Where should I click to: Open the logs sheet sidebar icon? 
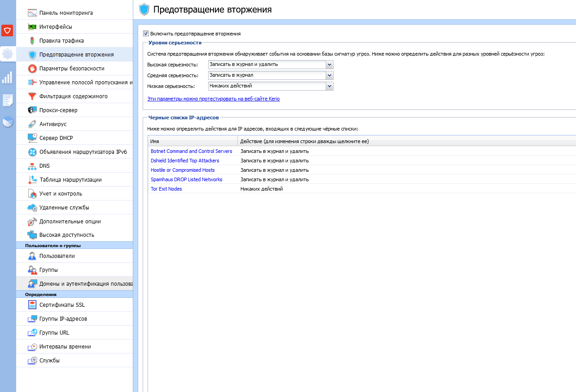8,100
